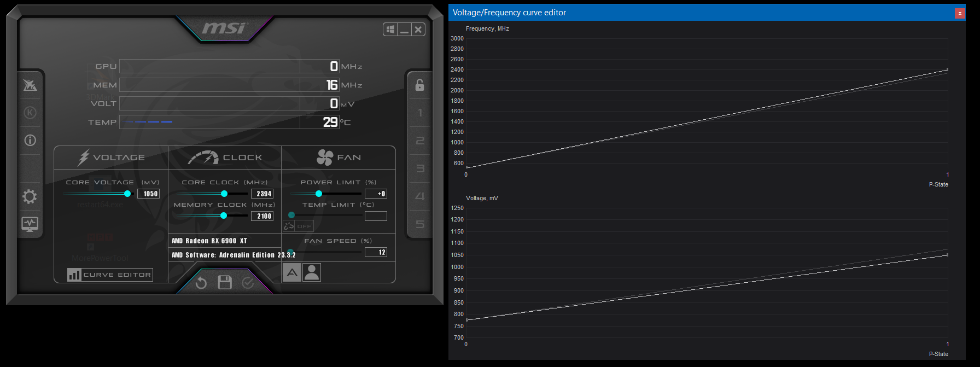Select profile slot 1
This screenshot has height=367, width=980.
tap(419, 113)
